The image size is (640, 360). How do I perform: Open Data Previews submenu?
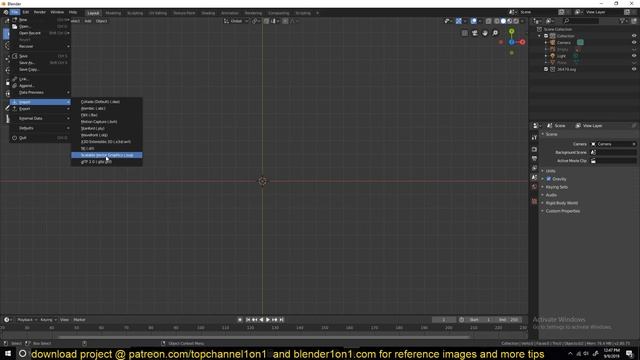tap(40, 93)
